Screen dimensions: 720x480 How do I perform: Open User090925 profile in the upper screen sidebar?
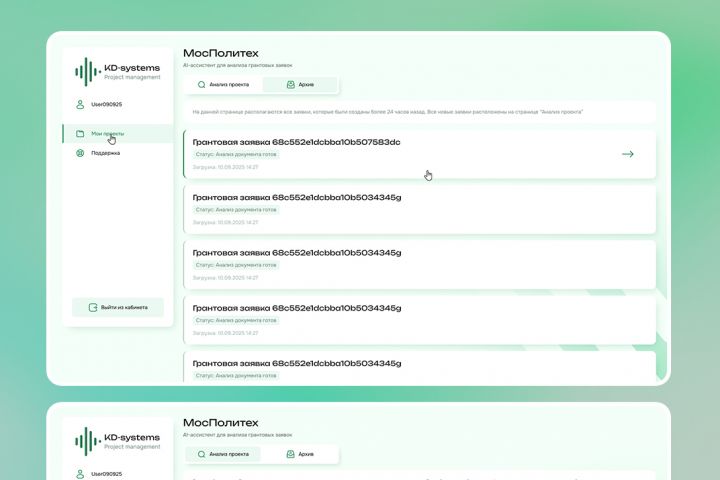point(99,104)
